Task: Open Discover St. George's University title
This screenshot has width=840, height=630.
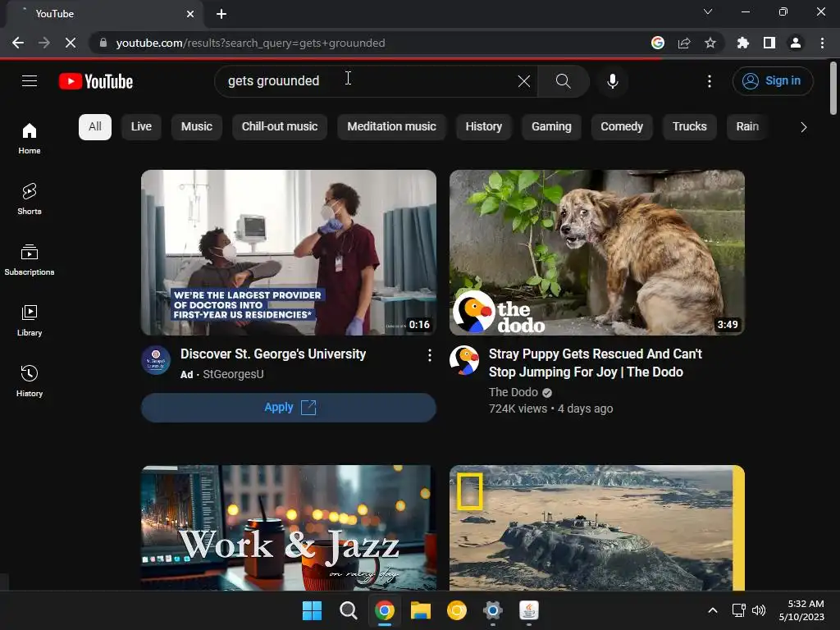Action: pos(273,354)
